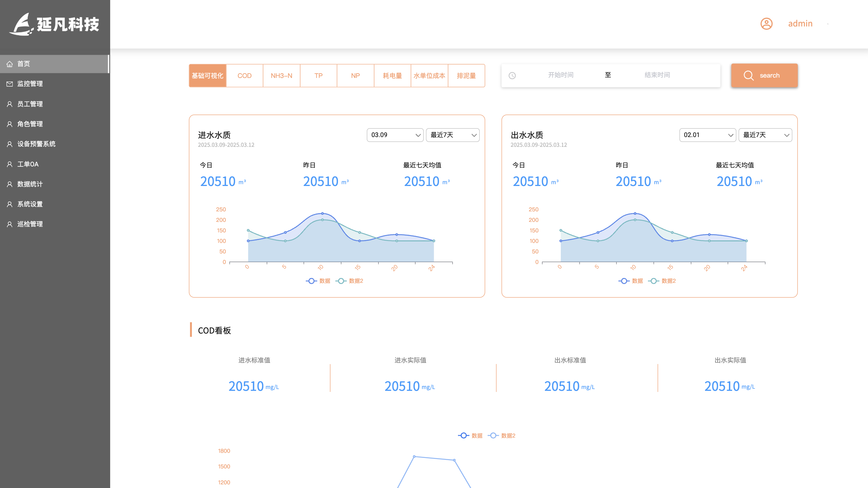868x488 pixels.
Task: Click the person icon beside 设备预警系统
Action: pos(10,144)
